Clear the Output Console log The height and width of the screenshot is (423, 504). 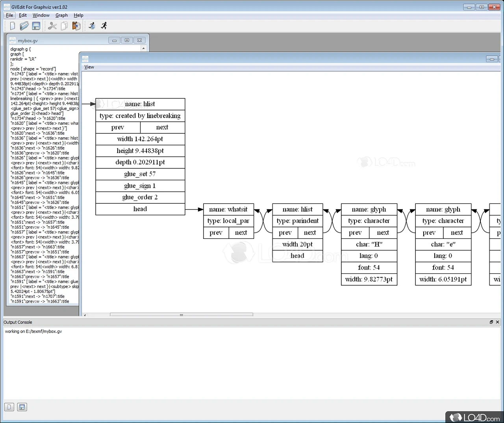(9, 407)
